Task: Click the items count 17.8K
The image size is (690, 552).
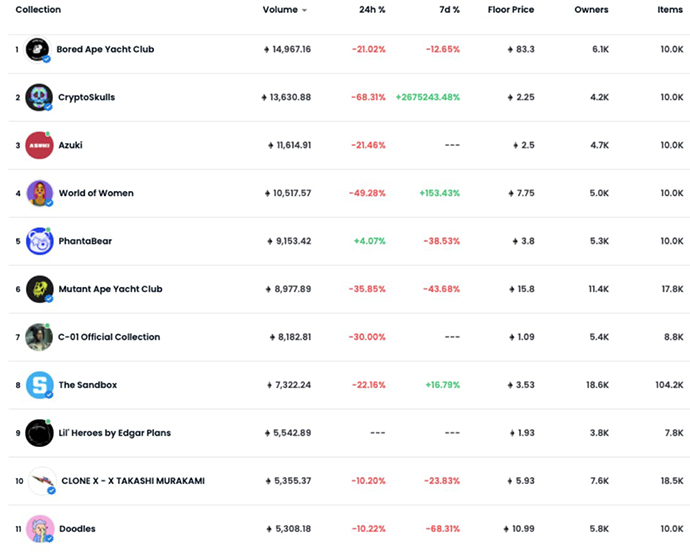Action: pyautogui.click(x=672, y=289)
